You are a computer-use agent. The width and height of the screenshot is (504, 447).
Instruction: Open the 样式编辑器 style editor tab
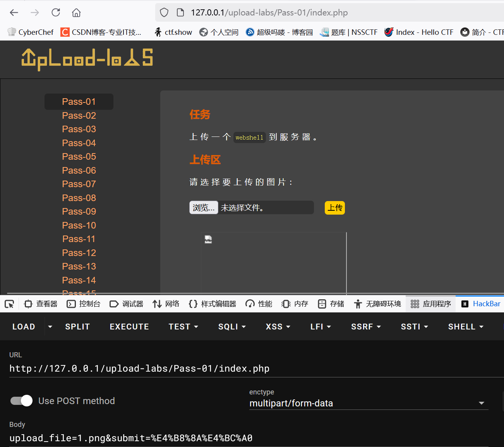coord(213,304)
